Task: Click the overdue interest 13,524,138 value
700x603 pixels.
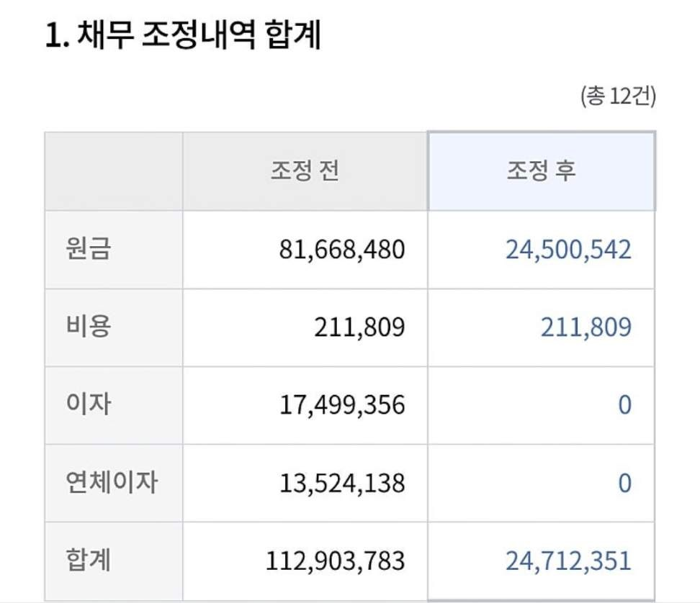Action: tap(342, 483)
